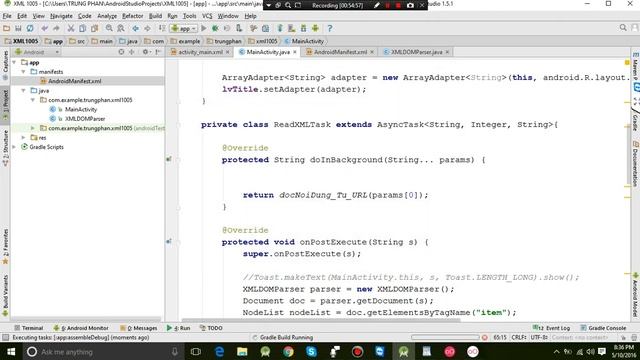
Task: Expand the Gradle Scripts node
Action: (15, 147)
